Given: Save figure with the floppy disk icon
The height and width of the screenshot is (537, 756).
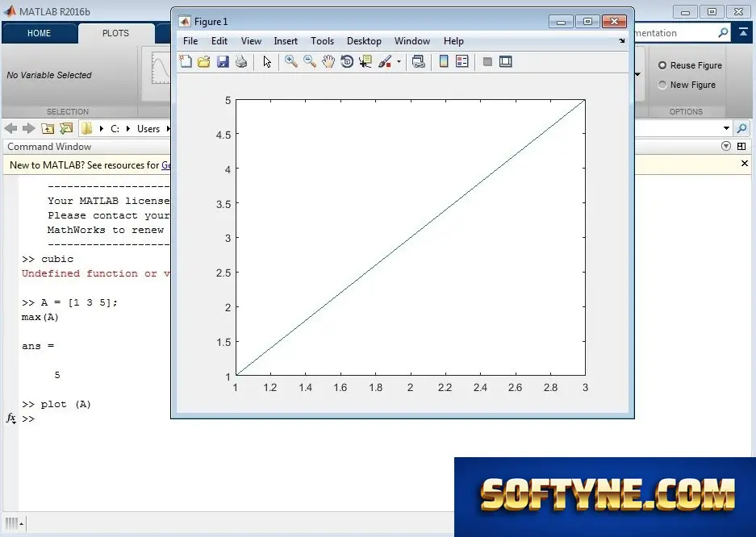Looking at the screenshot, I should [223, 61].
